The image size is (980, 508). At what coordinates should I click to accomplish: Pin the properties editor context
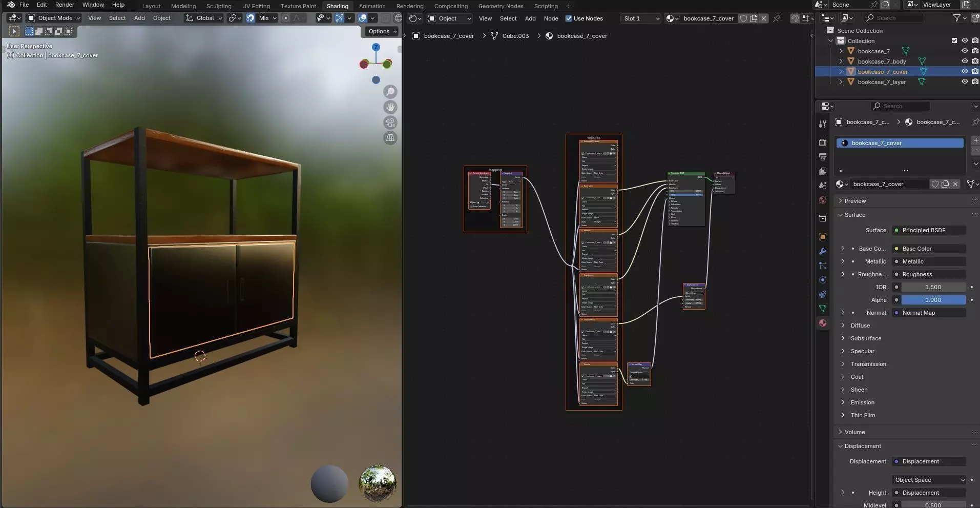pyautogui.click(x=975, y=122)
